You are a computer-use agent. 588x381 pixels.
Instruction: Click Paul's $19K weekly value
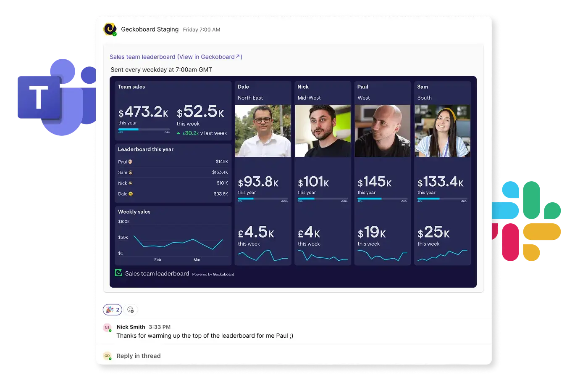pyautogui.click(x=372, y=232)
